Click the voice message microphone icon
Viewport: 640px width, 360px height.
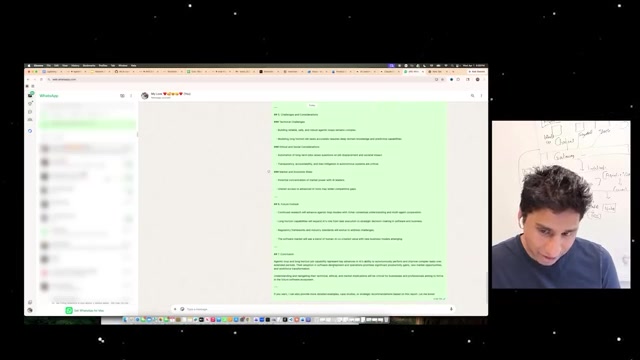pyautogui.click(x=451, y=309)
